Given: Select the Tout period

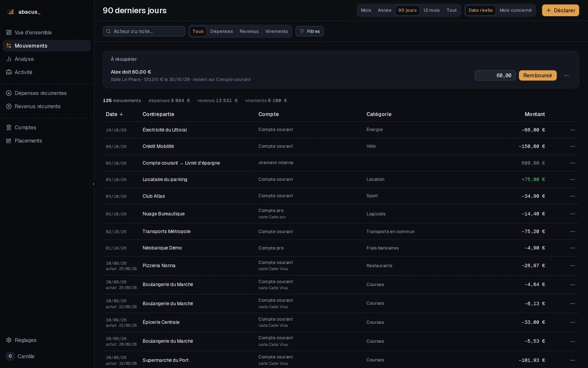Looking at the screenshot, I should coord(452,10).
